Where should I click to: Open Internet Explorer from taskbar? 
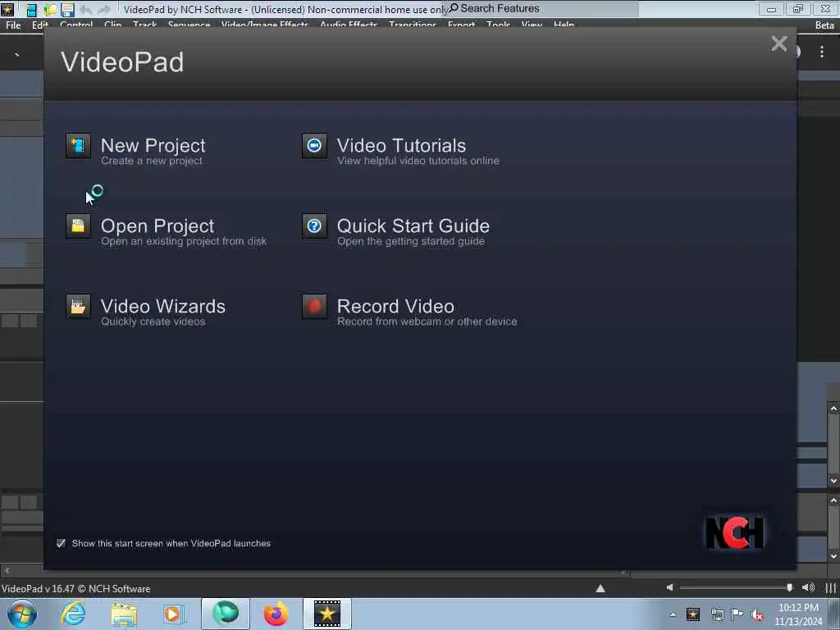pos(73,614)
